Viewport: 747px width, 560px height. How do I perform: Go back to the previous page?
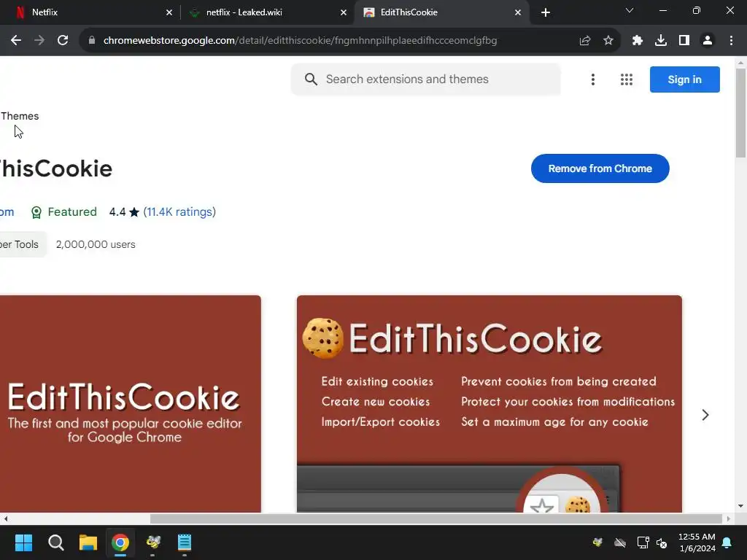coord(16,41)
